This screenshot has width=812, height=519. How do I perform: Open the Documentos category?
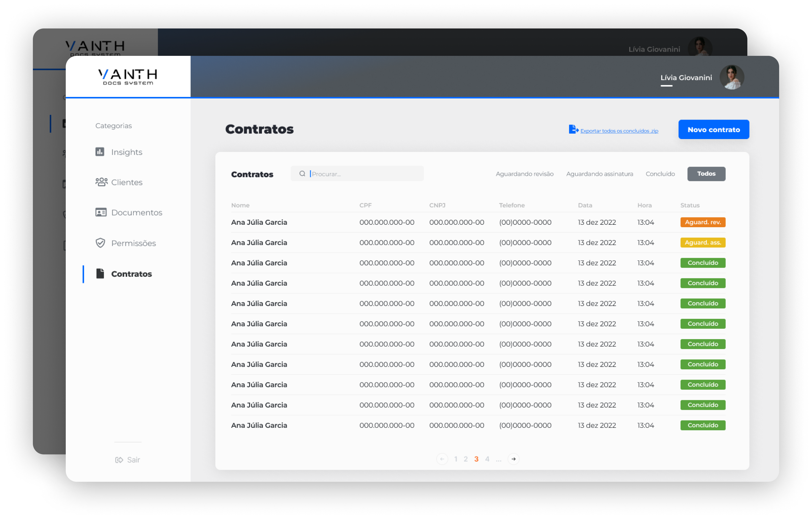click(x=129, y=212)
